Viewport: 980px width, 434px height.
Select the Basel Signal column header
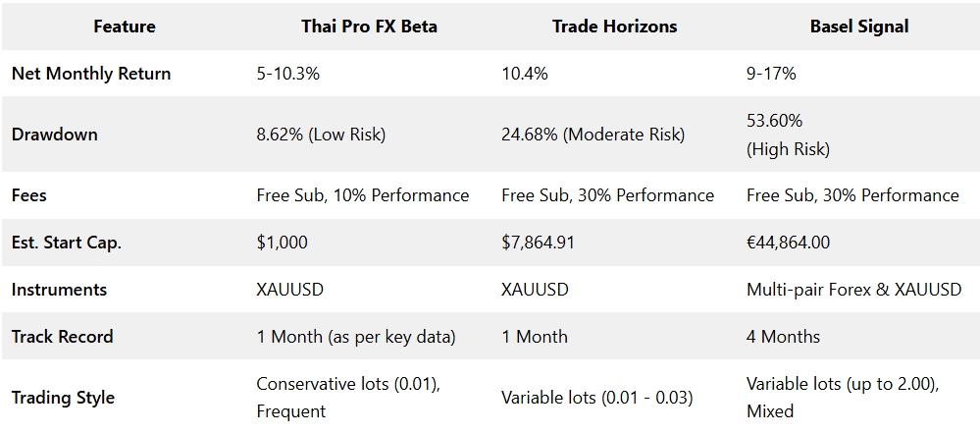[x=858, y=27]
